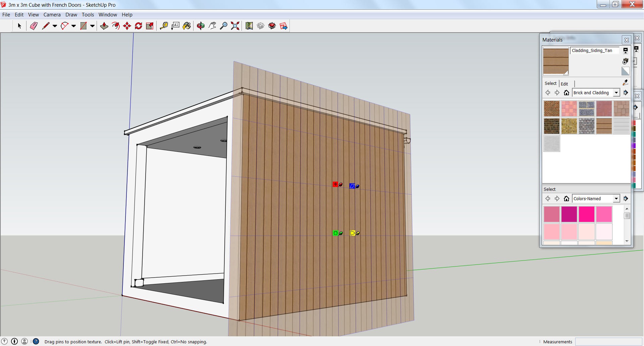Select the dark antique brick material swatch
Viewport: 644px width, 346px height.
click(552, 126)
